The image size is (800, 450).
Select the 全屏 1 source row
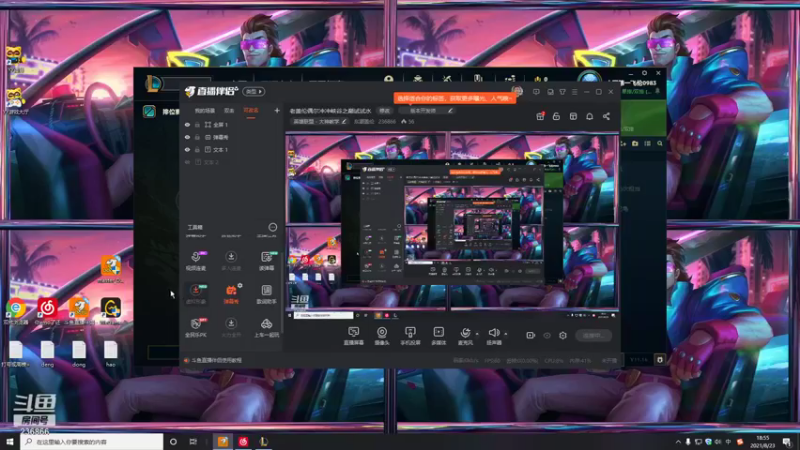(x=232, y=124)
